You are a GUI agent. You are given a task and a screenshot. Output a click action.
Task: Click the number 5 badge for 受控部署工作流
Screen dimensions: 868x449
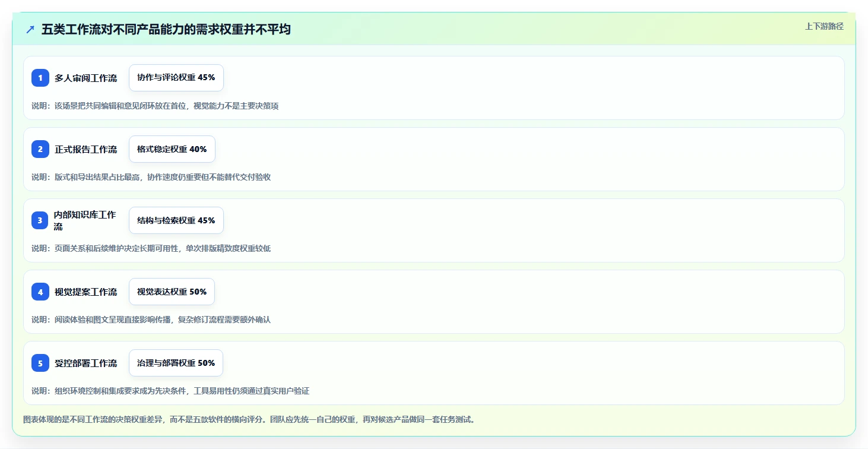pyautogui.click(x=40, y=363)
